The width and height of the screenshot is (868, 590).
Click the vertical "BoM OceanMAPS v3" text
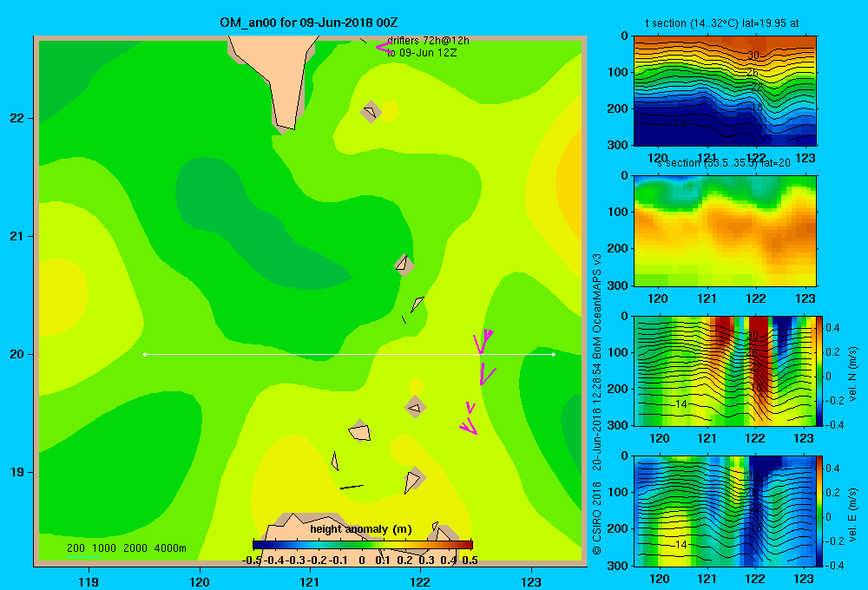597,294
